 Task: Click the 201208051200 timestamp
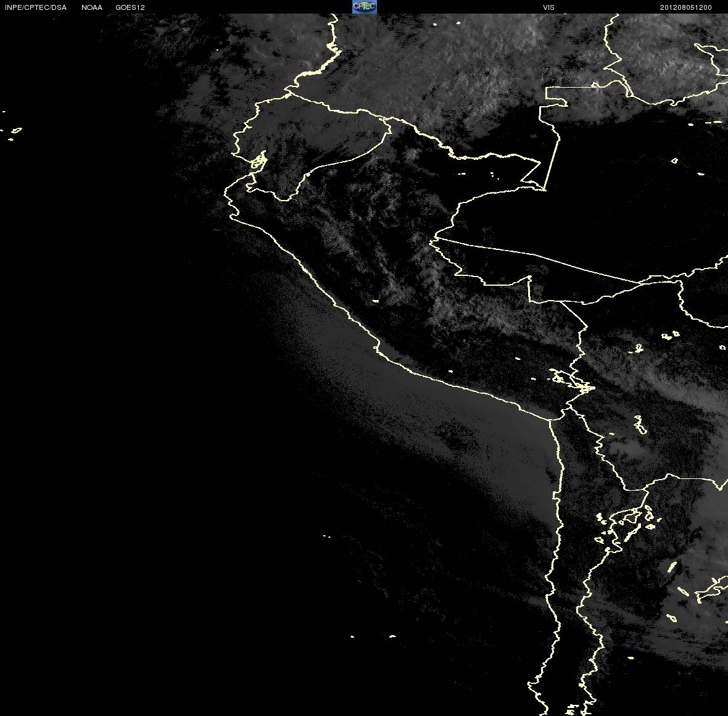pos(686,7)
